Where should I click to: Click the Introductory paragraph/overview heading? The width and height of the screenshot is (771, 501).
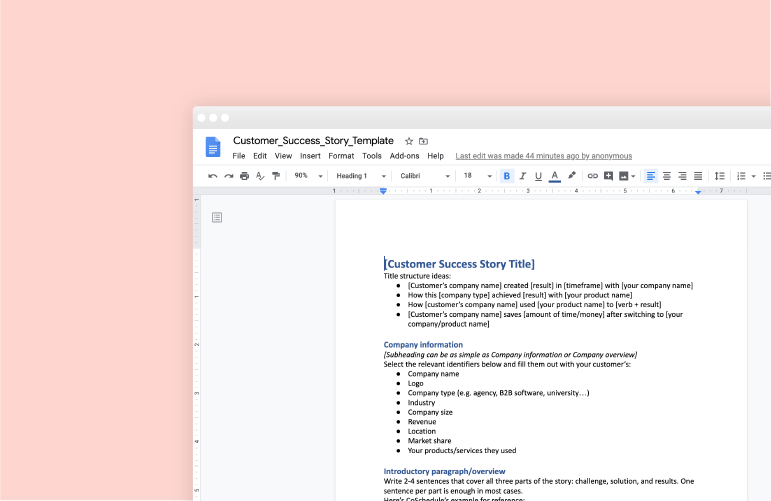445,471
